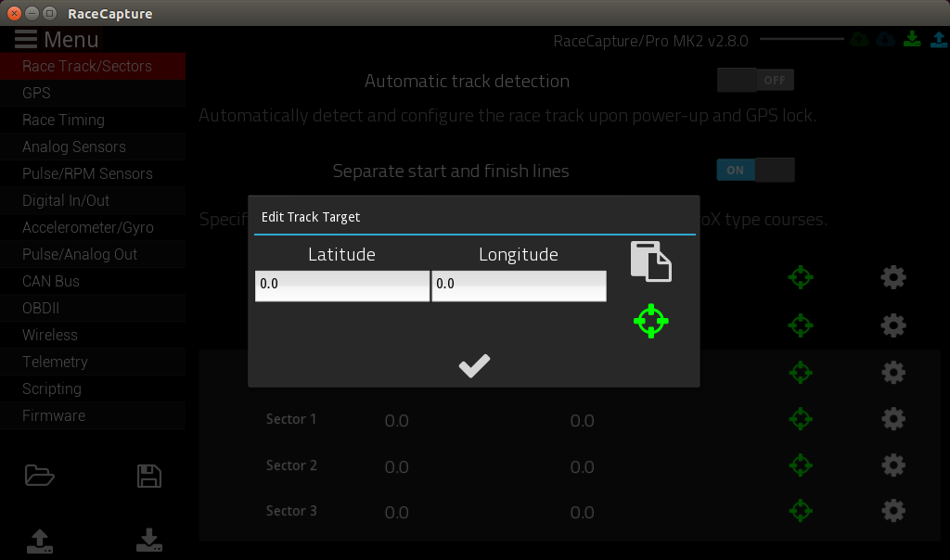Screen dimensions: 950x560
Task: Click the green cloud upload icon
Action: pos(859,40)
